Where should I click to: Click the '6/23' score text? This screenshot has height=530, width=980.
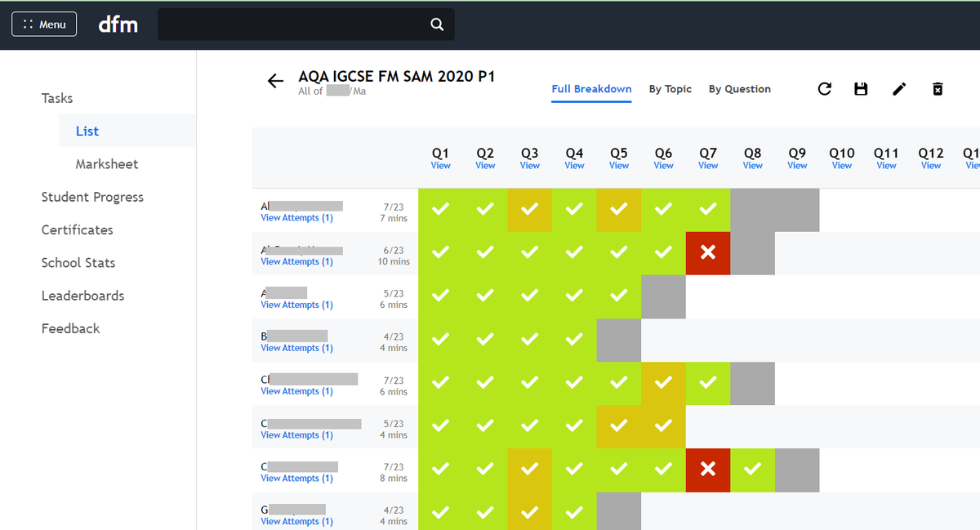click(394, 250)
